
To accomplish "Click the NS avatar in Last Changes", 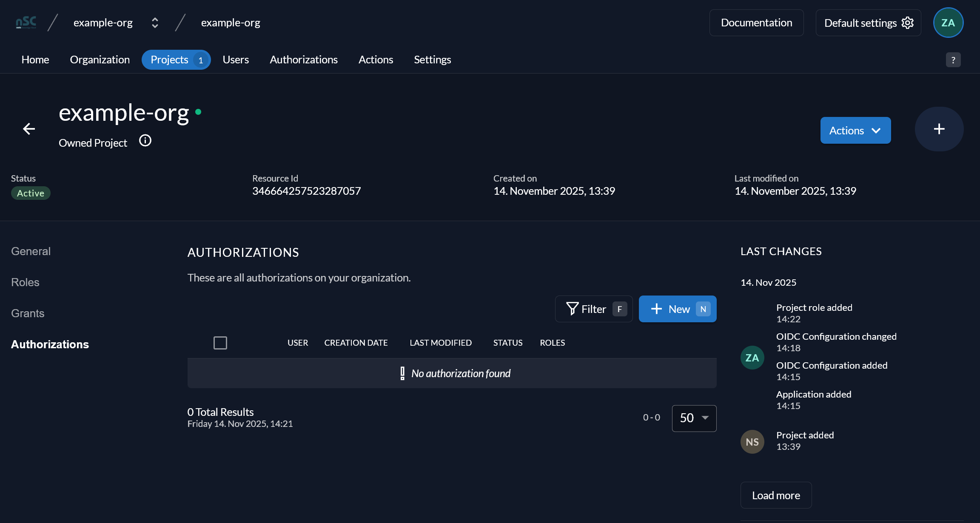I will [752, 442].
